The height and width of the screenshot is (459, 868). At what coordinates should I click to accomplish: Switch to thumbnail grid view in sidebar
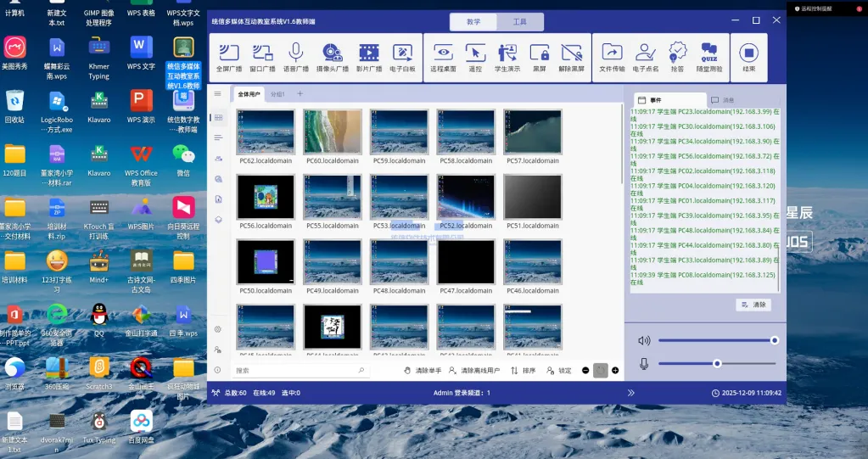(218, 117)
